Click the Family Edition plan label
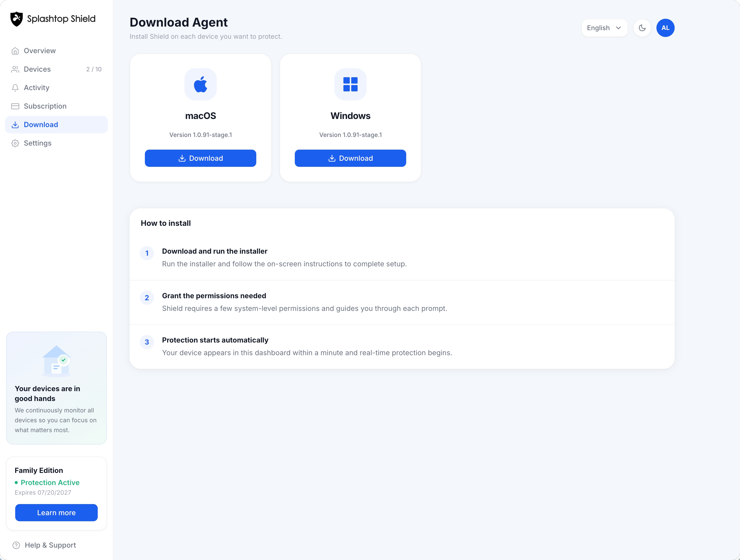Image resolution: width=740 pixels, height=560 pixels. point(39,470)
